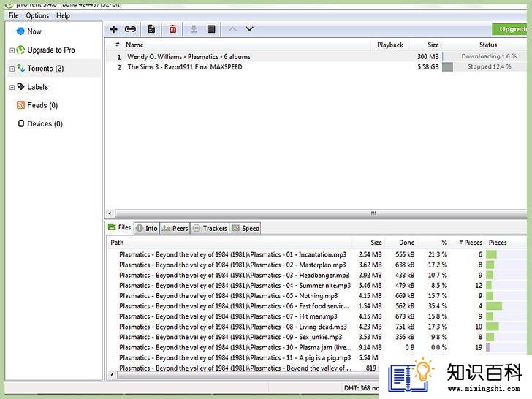Switch to the Files tab
This screenshot has width=532, height=399.
pos(119,227)
